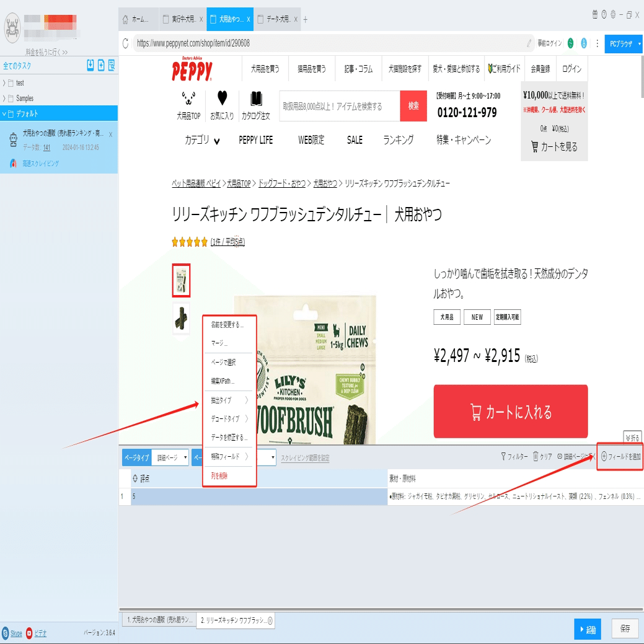Screen dimensions: 644x644
Task: Click the お気に入り heart icon
Action: point(222,98)
